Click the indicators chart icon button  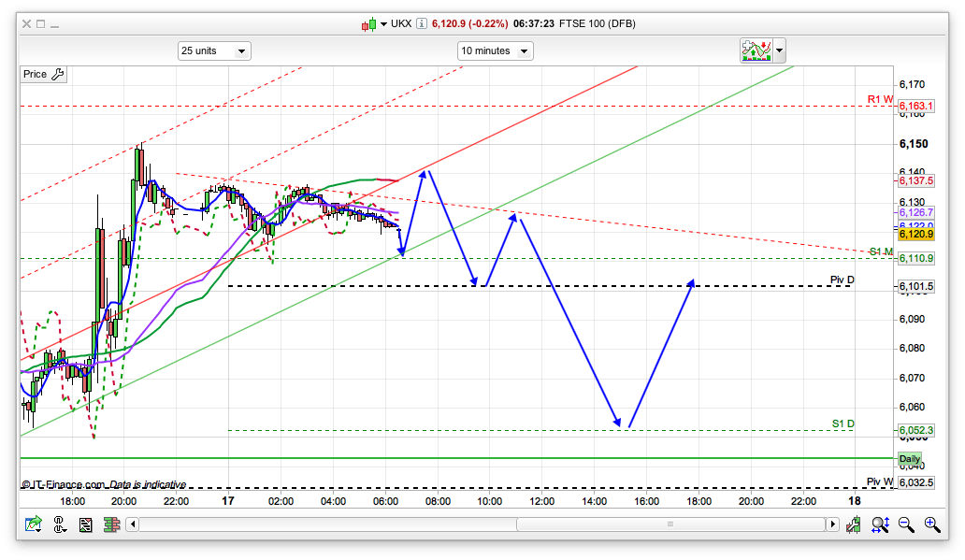pos(755,50)
